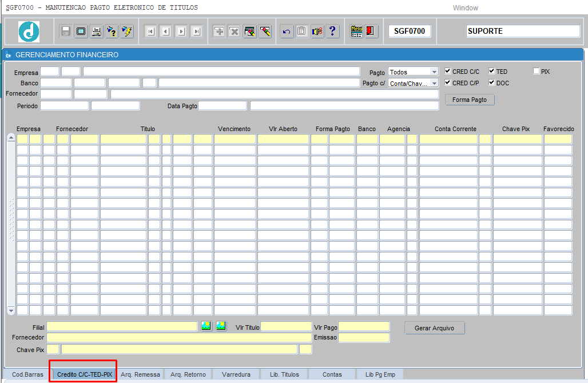Click the Gerar Arquivo button
Image resolution: width=588 pixels, height=383 pixels.
(x=435, y=328)
